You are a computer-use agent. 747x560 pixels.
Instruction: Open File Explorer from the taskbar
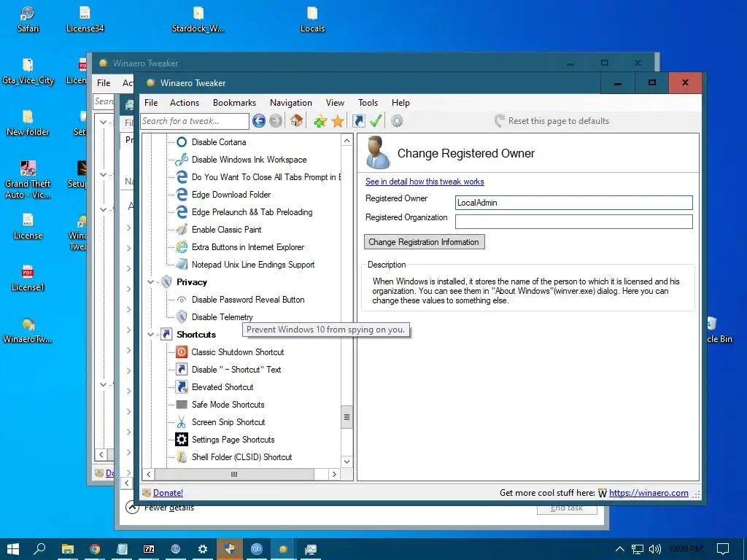(x=68, y=549)
